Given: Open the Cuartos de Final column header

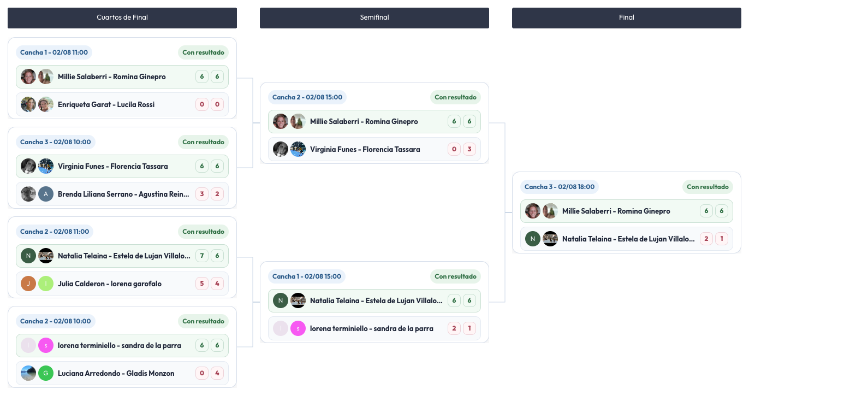Looking at the screenshot, I should point(122,17).
